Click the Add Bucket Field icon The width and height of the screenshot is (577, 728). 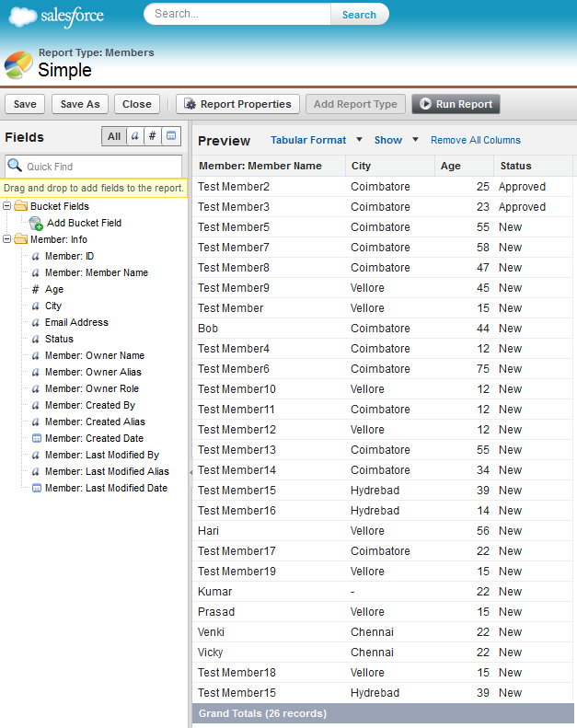coord(36,224)
